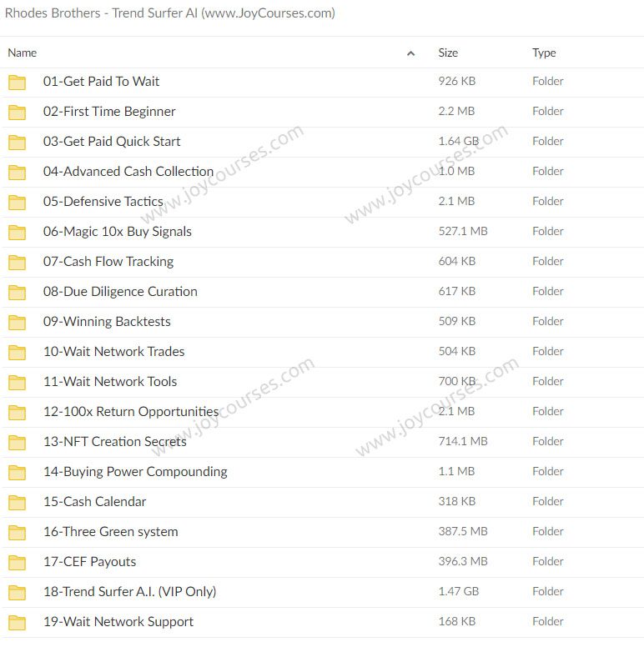The width and height of the screenshot is (644, 647).
Task: Open the 15-Cash Calendar folder name
Action: click(94, 502)
